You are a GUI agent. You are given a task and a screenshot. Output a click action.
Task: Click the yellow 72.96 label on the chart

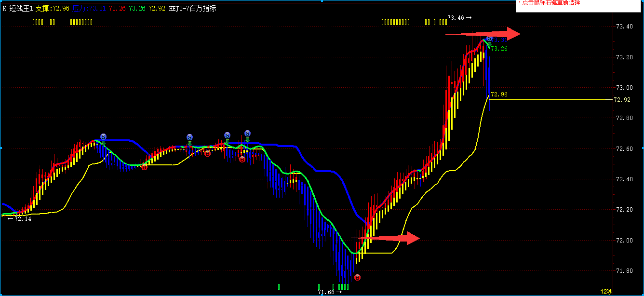(499, 94)
